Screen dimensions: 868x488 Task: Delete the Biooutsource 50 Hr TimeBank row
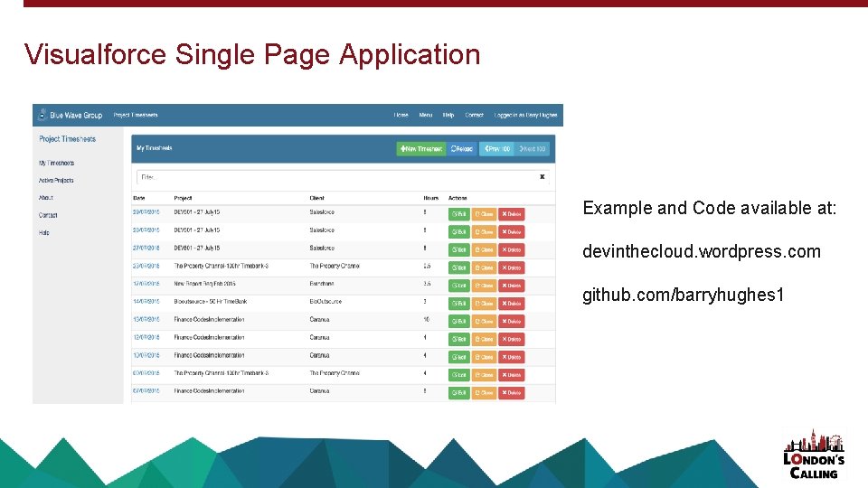512,304
